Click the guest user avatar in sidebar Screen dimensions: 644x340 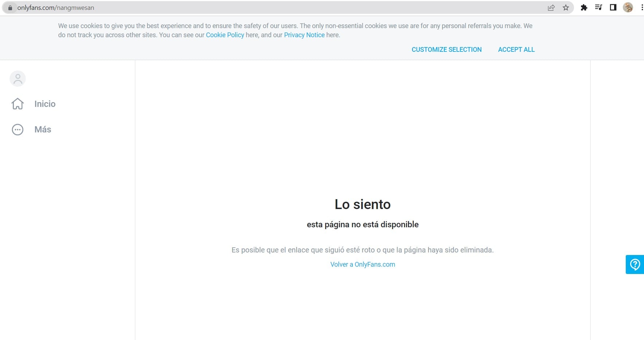point(17,79)
